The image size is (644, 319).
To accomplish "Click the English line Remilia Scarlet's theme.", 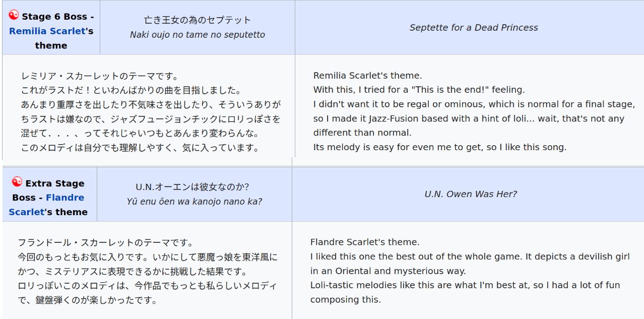I will (368, 76).
